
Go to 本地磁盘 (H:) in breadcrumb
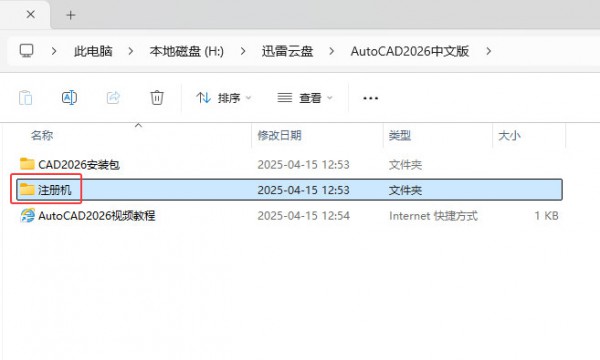point(187,51)
